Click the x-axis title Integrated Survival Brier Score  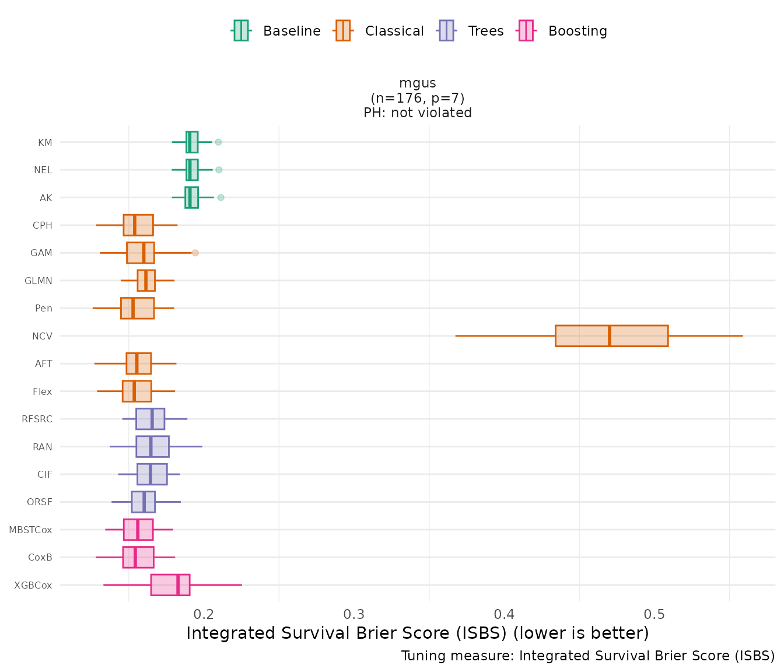(418, 633)
